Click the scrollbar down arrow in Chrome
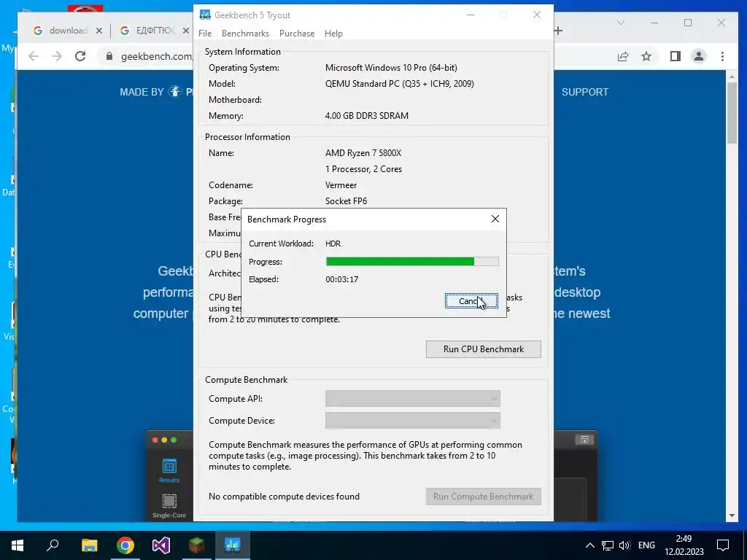 pyautogui.click(x=732, y=516)
